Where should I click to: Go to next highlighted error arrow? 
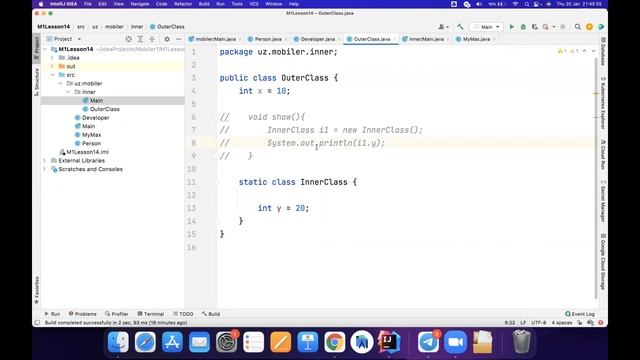pos(593,51)
